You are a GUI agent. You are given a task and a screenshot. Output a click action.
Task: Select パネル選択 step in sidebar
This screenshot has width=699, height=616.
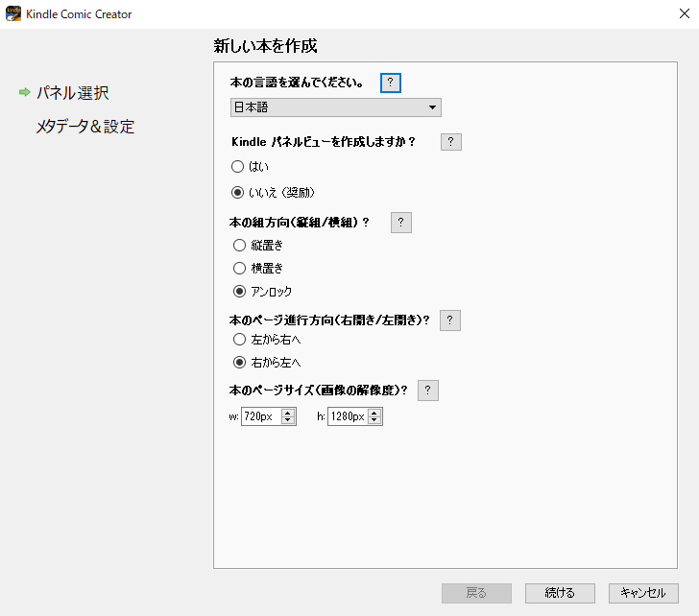73,93
